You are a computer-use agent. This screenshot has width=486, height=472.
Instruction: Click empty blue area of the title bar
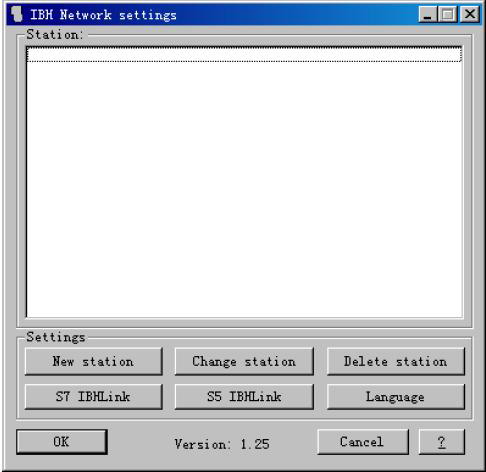[297, 15]
